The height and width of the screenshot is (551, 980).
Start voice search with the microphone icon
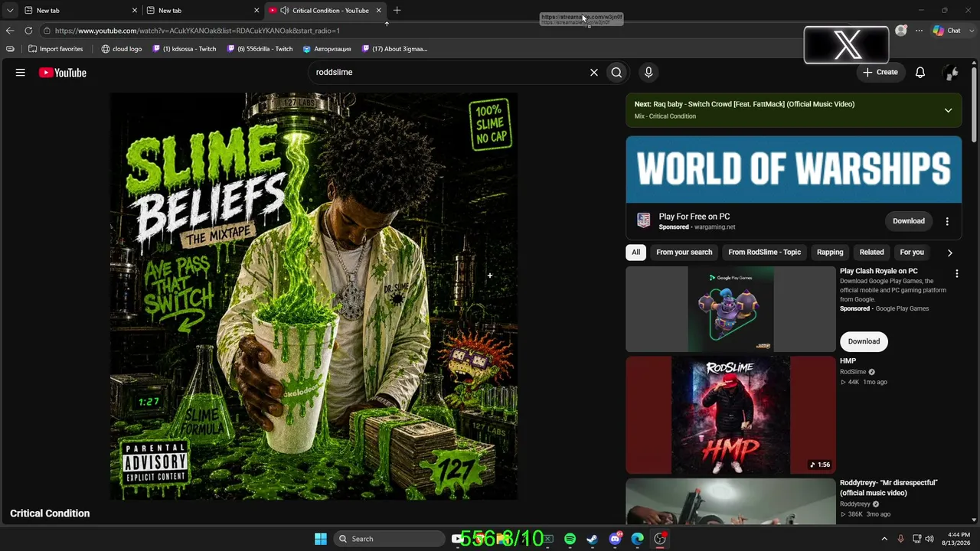[648, 72]
